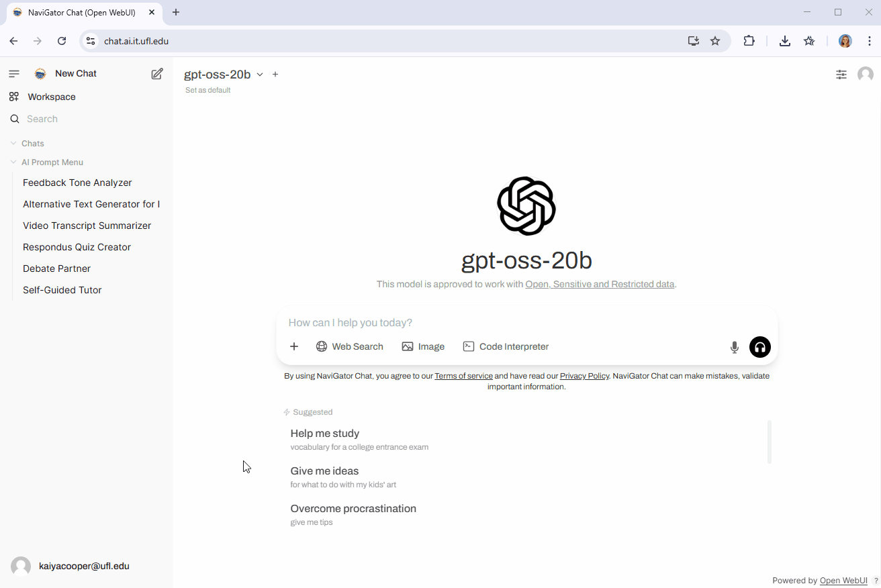Select the Debate Partner prompt
This screenshot has height=588, width=881.
[56, 268]
